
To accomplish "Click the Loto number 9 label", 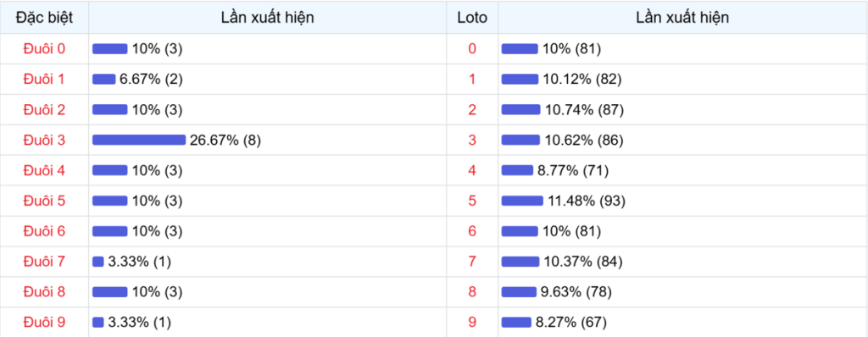I will point(472,322).
